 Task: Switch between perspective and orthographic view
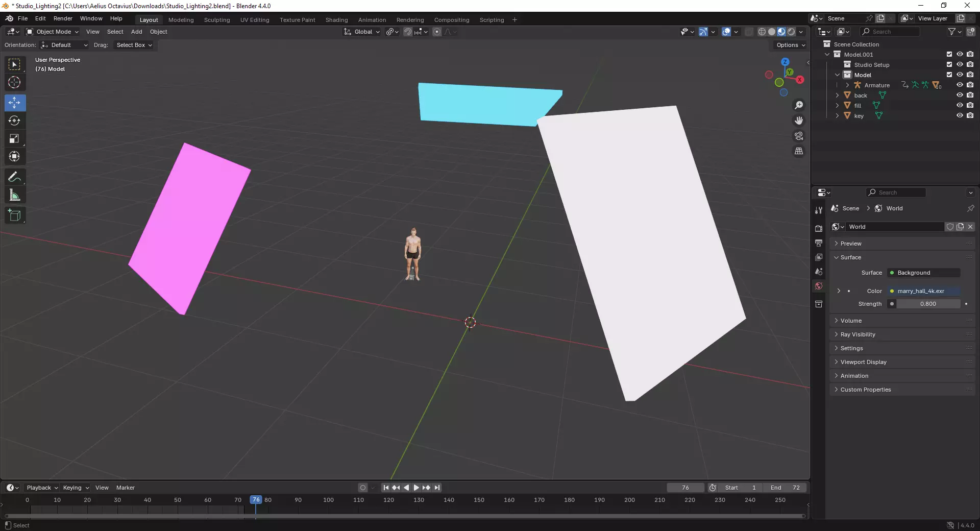click(799, 151)
